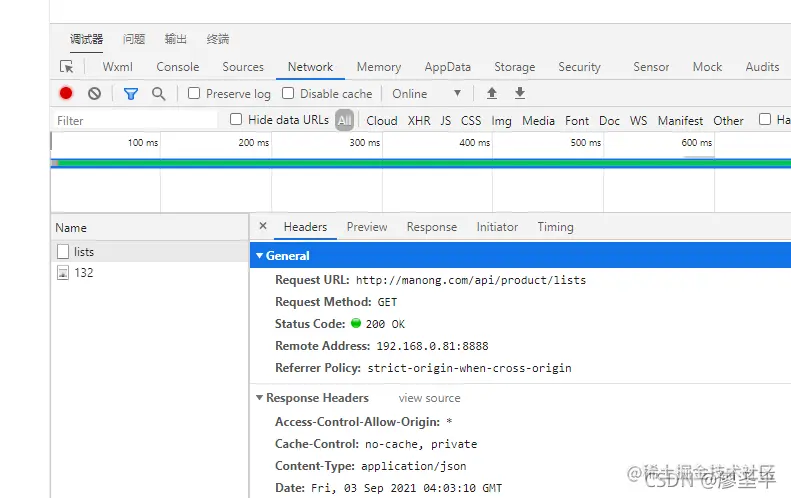Select the Network tab
Viewport: 791px width, 498px height.
310,67
